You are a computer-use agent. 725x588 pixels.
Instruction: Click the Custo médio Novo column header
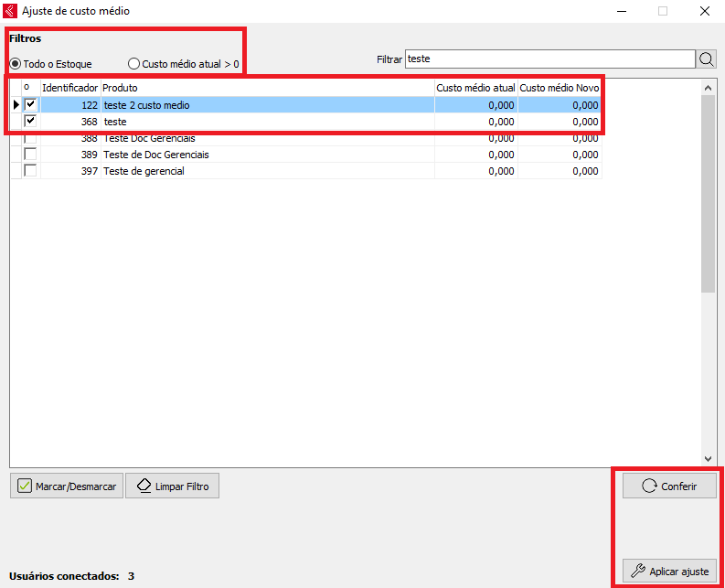click(x=560, y=88)
